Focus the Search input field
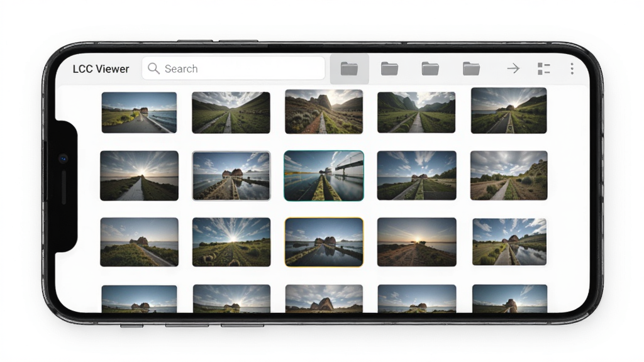The image size is (644, 362). [x=233, y=68]
